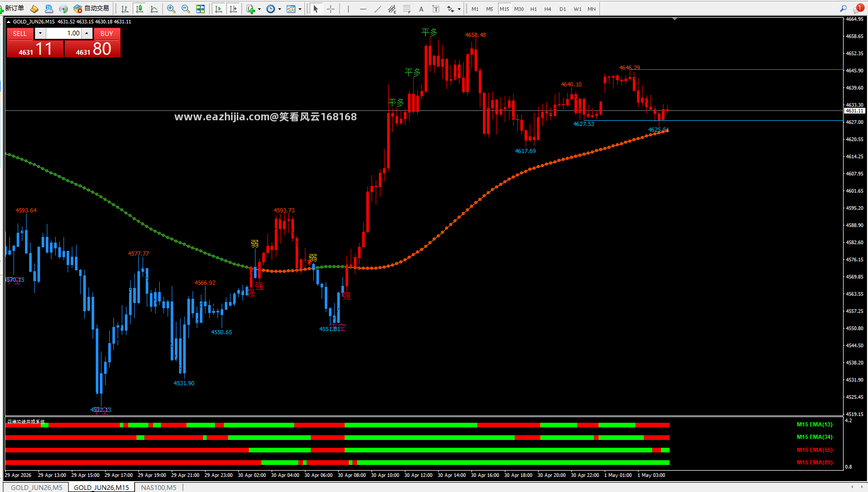Viewport: 868px width, 492px height.
Task: Switch timeframe to M5
Action: pyautogui.click(x=490, y=9)
